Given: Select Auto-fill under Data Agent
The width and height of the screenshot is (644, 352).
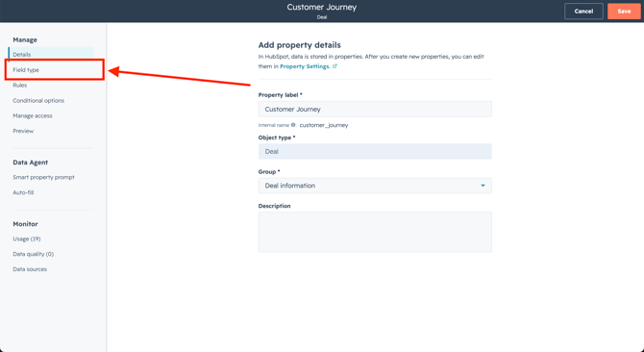Looking at the screenshot, I should (x=23, y=192).
